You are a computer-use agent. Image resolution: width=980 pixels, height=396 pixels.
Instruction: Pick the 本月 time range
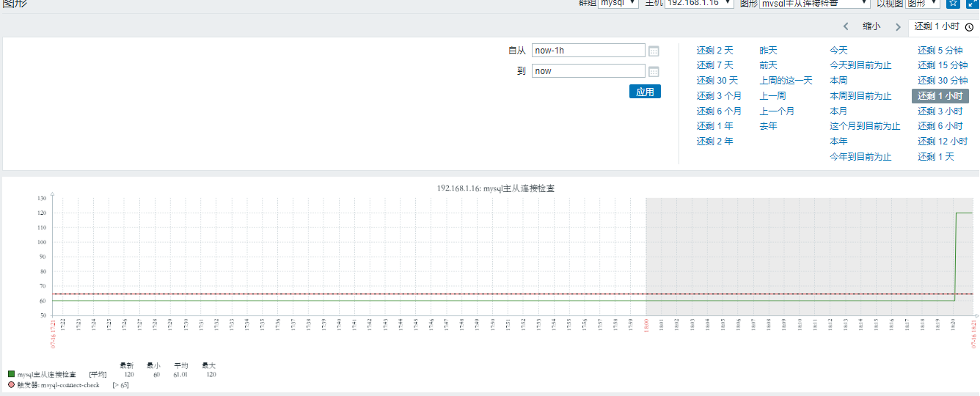pos(838,111)
